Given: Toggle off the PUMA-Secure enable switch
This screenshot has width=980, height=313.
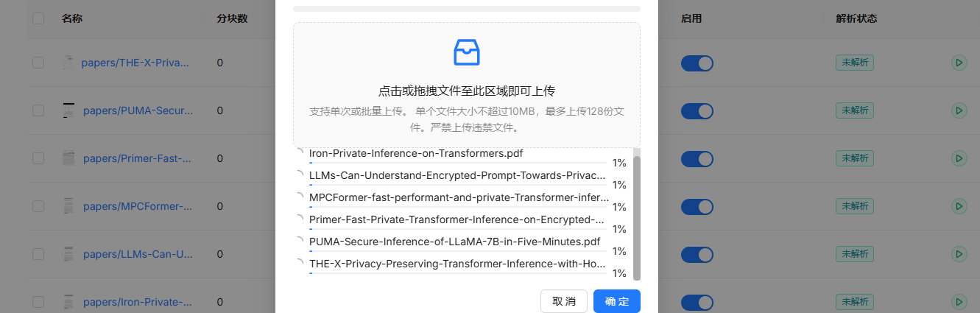Looking at the screenshot, I should [697, 111].
